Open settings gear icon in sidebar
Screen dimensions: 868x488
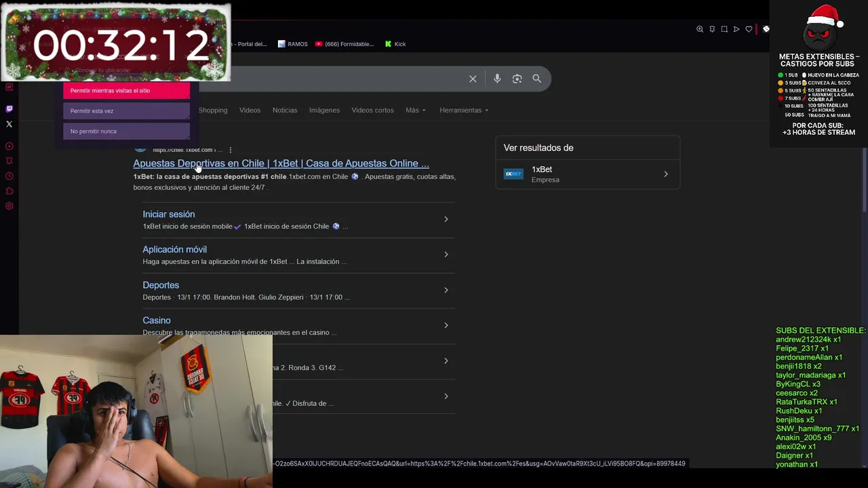(x=9, y=206)
